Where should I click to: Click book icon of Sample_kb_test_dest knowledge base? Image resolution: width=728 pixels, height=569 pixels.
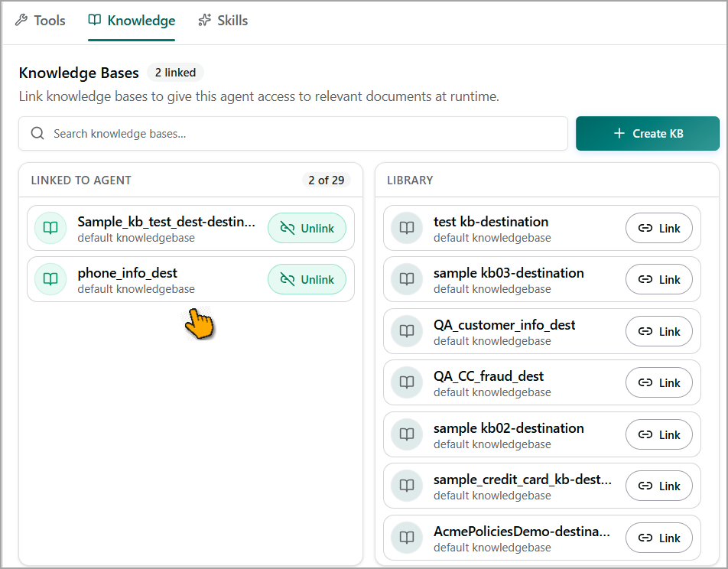[50, 228]
